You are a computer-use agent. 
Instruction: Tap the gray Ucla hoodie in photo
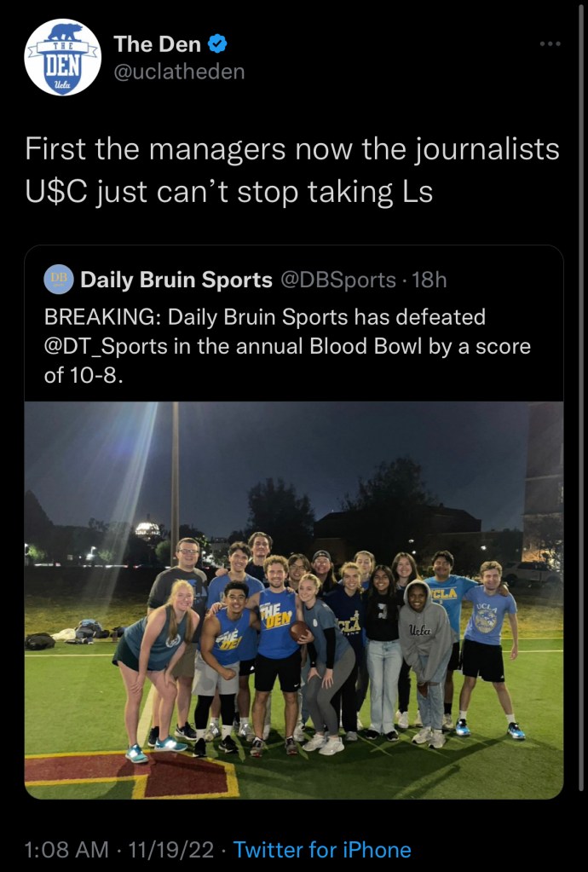(425, 632)
